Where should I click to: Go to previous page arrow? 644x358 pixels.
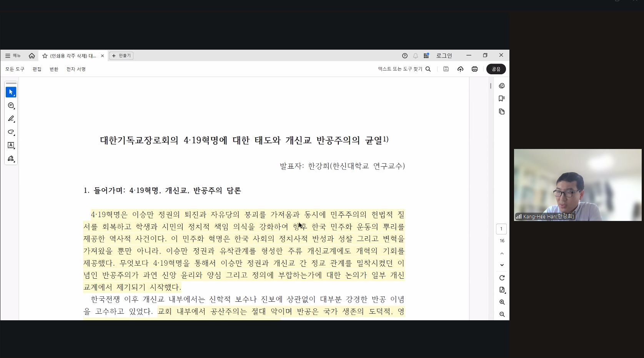pyautogui.click(x=502, y=254)
